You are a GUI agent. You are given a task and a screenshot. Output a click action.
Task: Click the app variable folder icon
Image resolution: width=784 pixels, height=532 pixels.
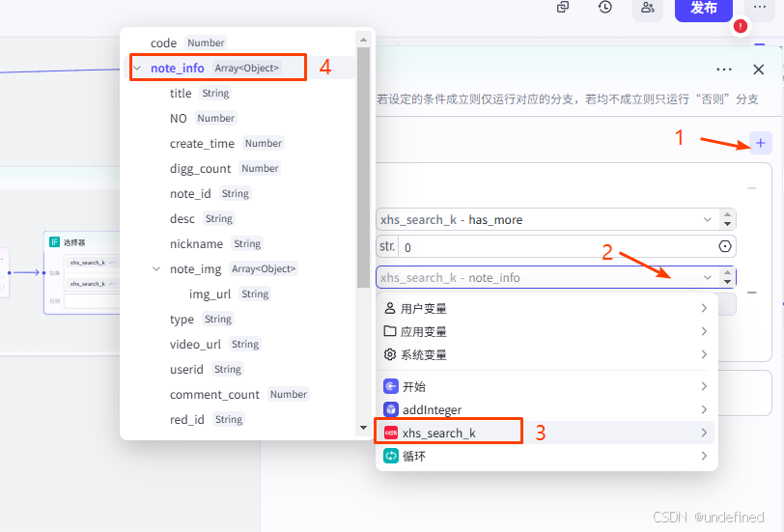pyautogui.click(x=390, y=331)
